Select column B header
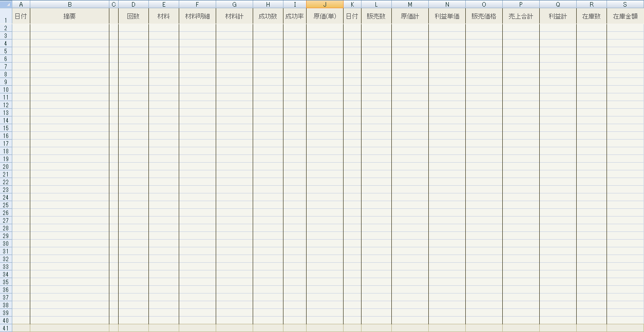Image resolution: width=644 pixels, height=332 pixels. coord(69,4)
